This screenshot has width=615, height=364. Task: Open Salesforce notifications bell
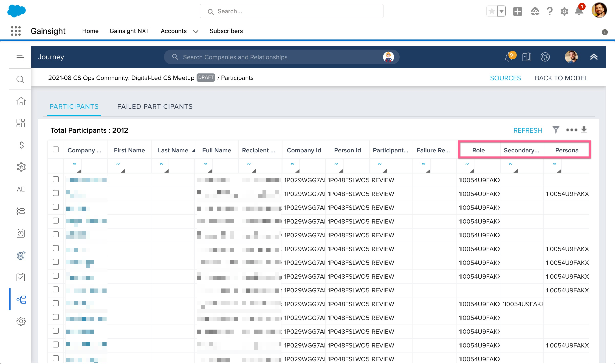pos(579,11)
